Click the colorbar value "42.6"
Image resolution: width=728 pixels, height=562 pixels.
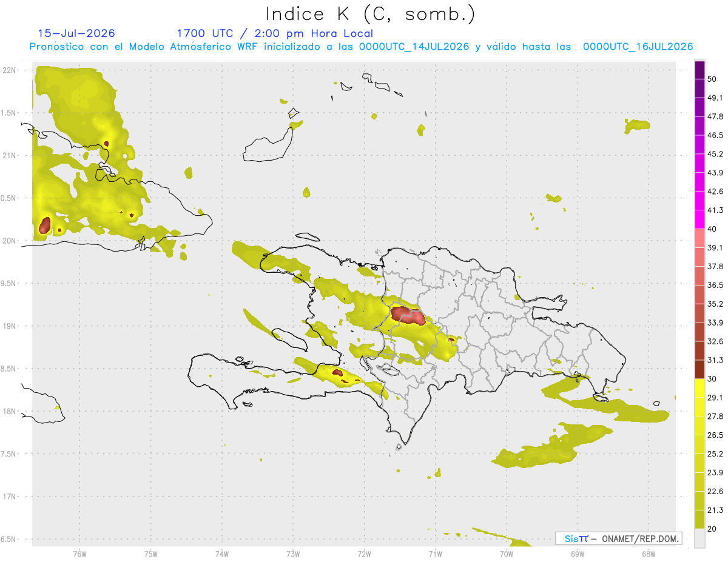pyautogui.click(x=715, y=192)
